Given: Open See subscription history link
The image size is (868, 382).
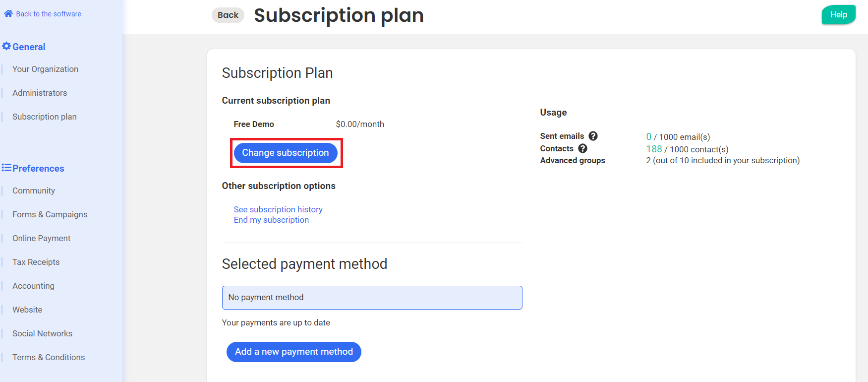Looking at the screenshot, I should tap(278, 209).
